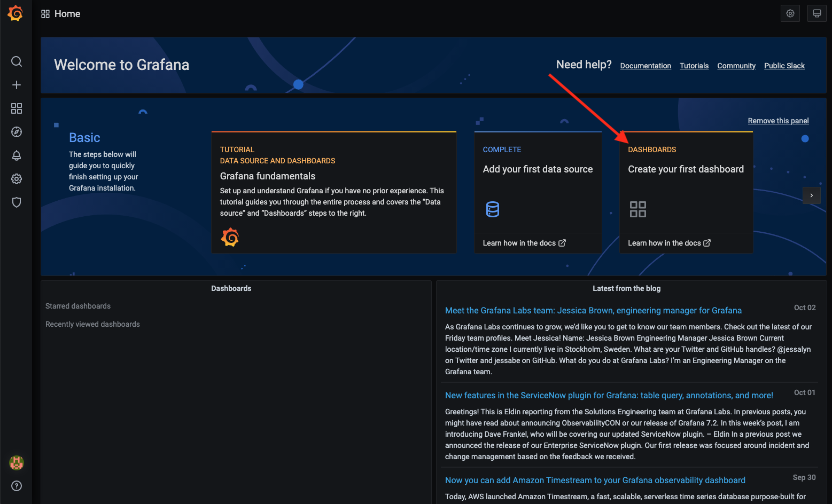Open ServiceNow plugin blog post
The width and height of the screenshot is (832, 504).
pyautogui.click(x=609, y=396)
